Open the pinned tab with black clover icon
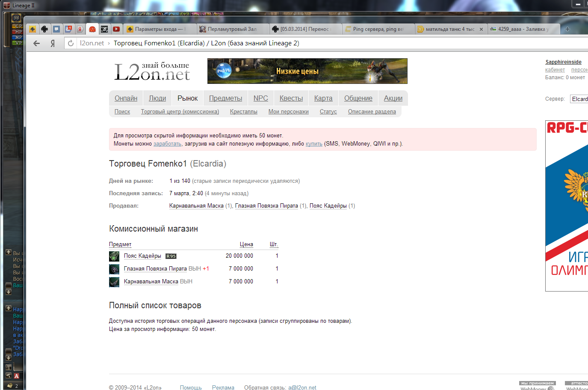The image size is (588, 390). point(44,29)
